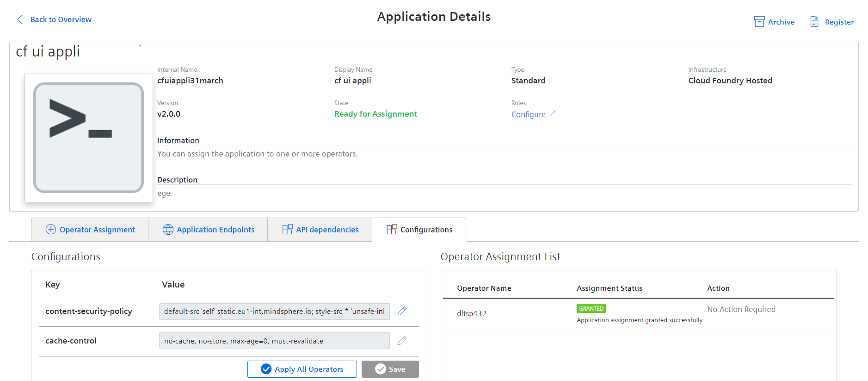Open the Back to Overview link
The height and width of the screenshot is (381, 868).
click(61, 19)
